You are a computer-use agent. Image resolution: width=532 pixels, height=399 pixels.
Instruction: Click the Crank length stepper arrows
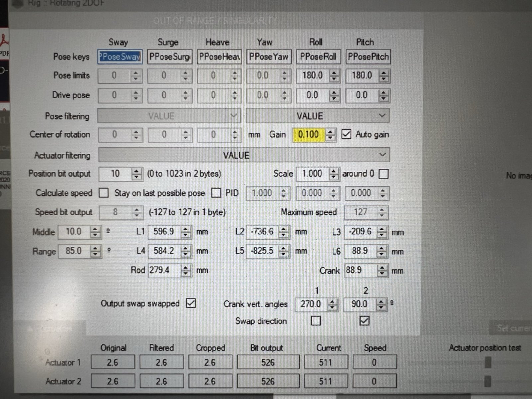[x=382, y=270]
